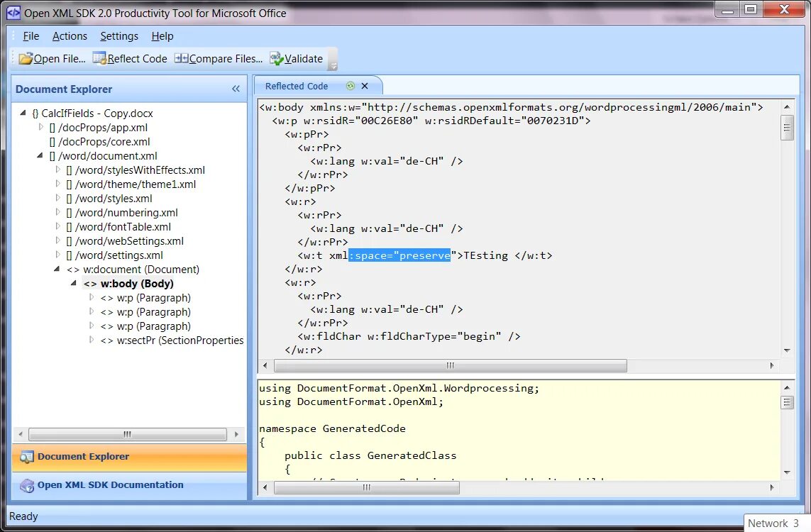Image resolution: width=811 pixels, height=532 pixels.
Task: Close the Reflected Code tab
Action: [365, 86]
